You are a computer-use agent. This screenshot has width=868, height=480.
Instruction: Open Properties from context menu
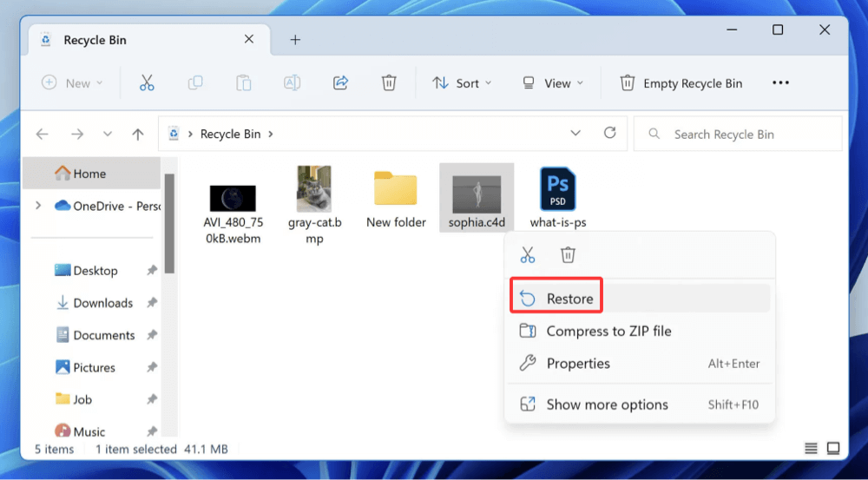(x=640, y=364)
